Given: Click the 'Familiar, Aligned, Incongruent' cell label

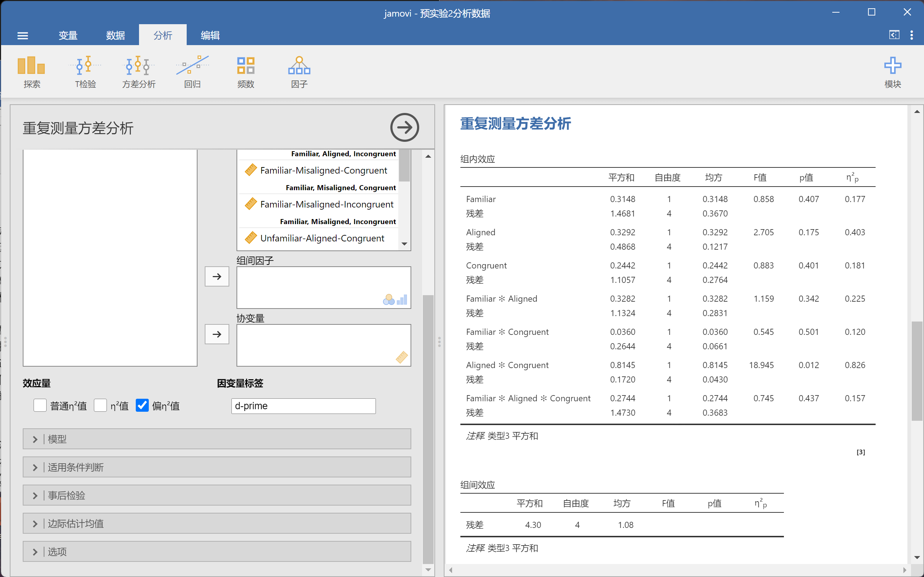Looking at the screenshot, I should [x=343, y=153].
